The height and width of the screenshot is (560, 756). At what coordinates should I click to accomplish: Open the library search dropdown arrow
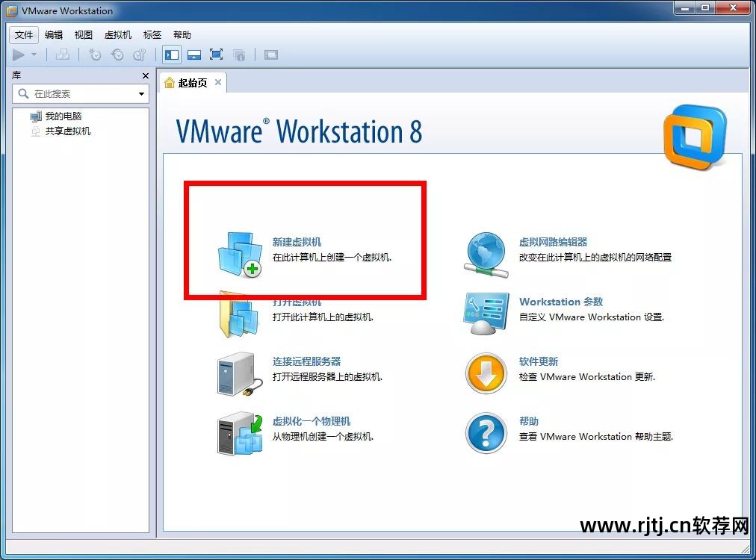(x=142, y=93)
